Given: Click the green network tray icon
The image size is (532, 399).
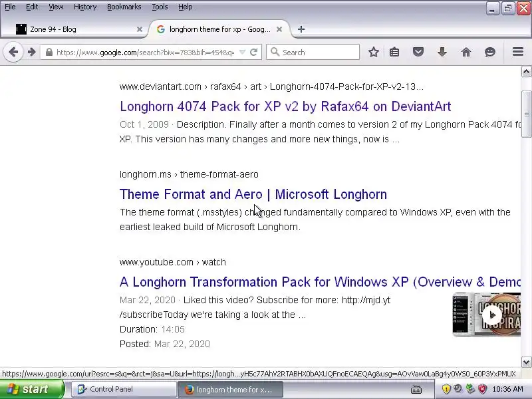Looking at the screenshot, I should click(470, 389).
